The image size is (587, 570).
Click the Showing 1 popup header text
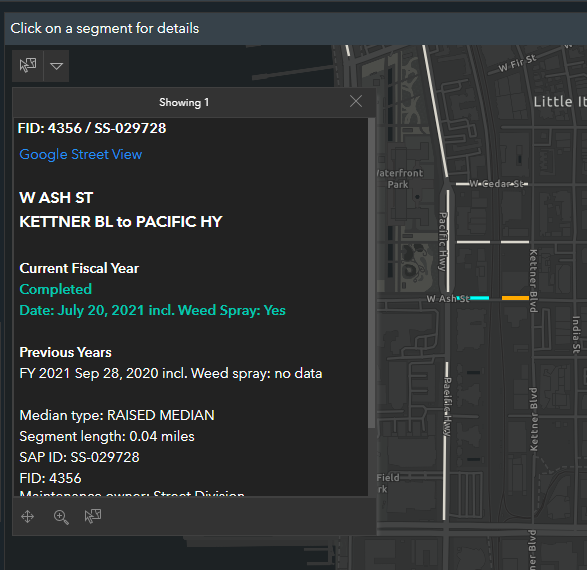(184, 102)
